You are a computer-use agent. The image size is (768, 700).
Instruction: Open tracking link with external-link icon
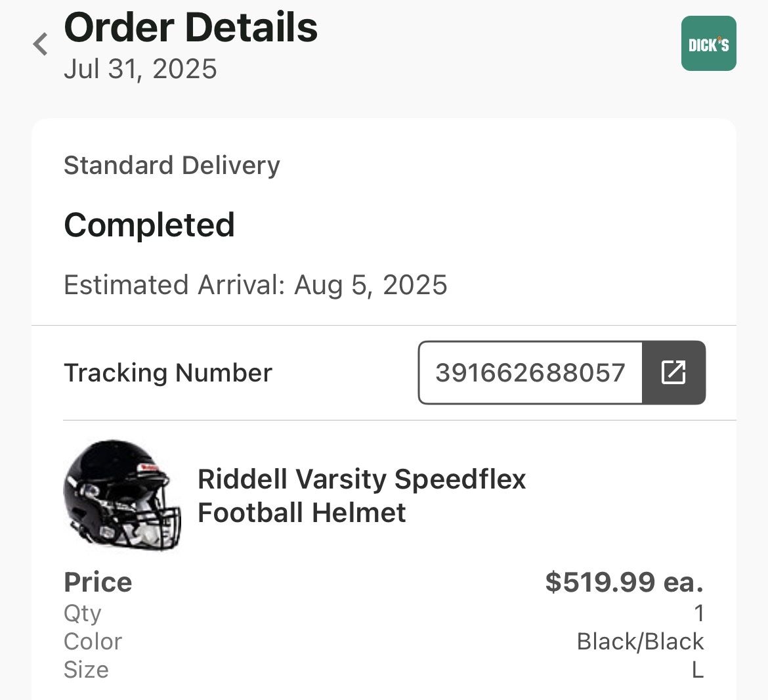(673, 372)
